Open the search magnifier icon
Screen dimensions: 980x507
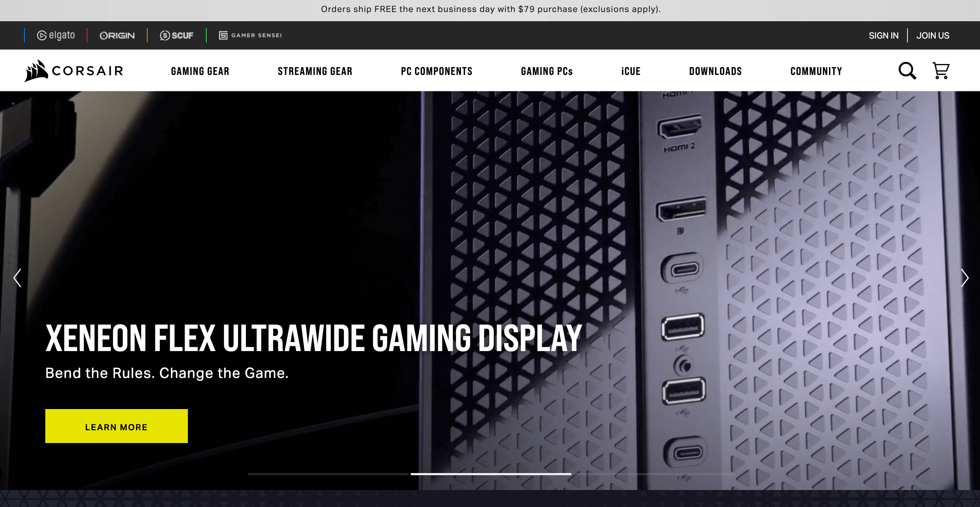point(907,71)
